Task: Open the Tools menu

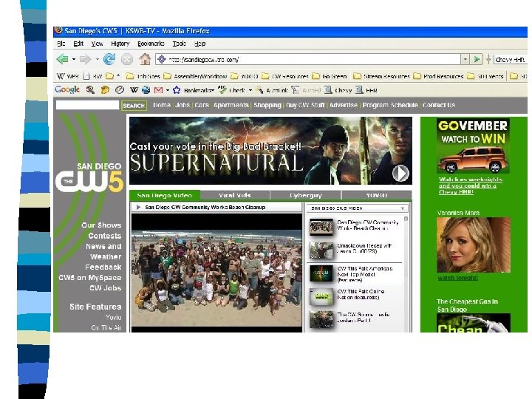Action: 179,44
